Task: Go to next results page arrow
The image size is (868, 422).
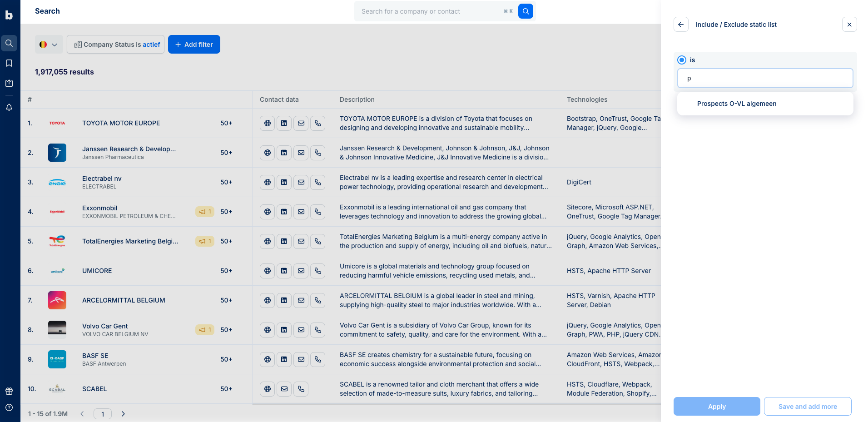Action: [x=123, y=414]
